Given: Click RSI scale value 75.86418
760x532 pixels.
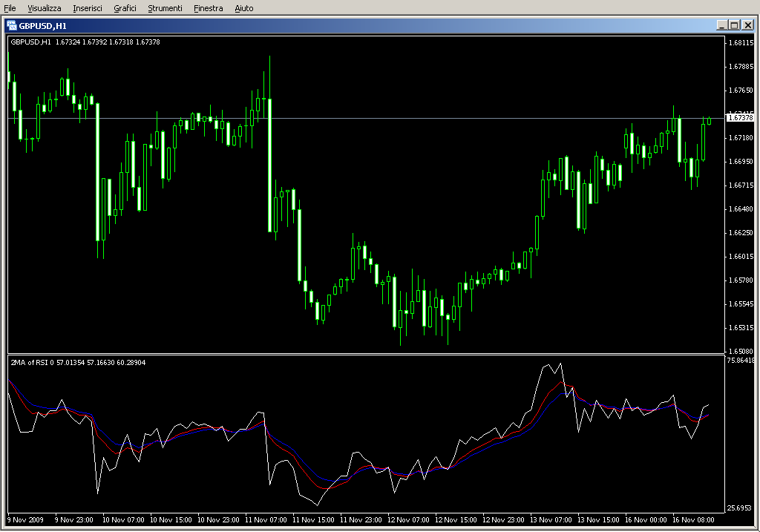Looking at the screenshot, I should [x=741, y=360].
